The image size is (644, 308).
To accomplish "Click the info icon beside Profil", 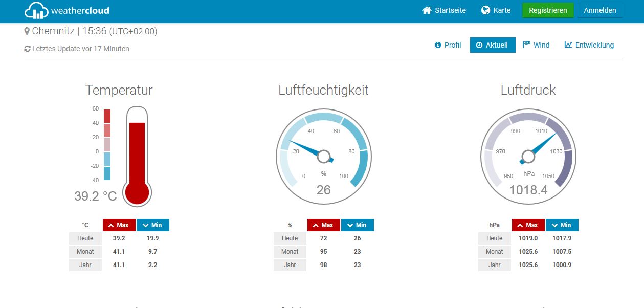I will coord(438,45).
